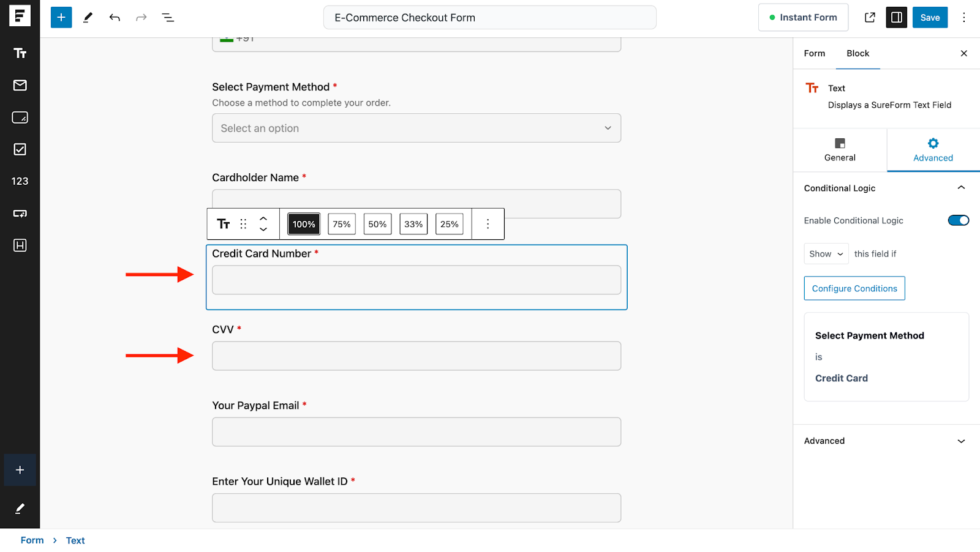Click the redo arrow in the toolbar

click(x=141, y=17)
